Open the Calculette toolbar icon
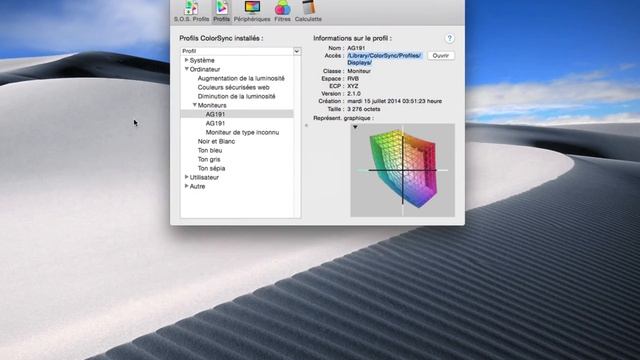 pos(308,11)
